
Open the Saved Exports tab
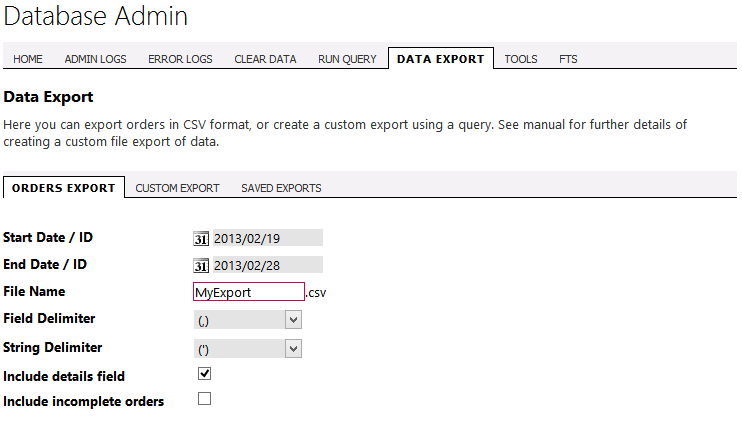coord(281,188)
